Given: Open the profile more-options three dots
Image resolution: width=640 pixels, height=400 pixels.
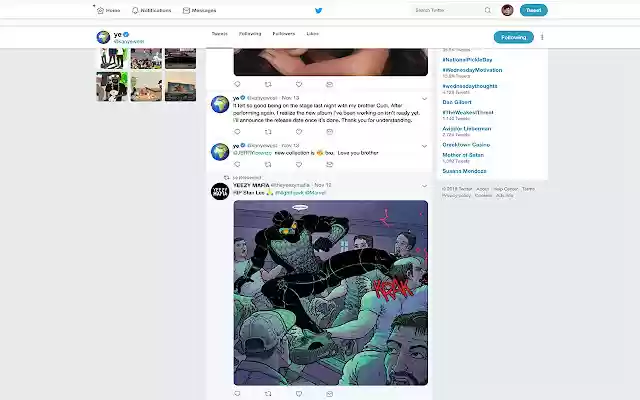Looking at the screenshot, I should click(542, 37).
